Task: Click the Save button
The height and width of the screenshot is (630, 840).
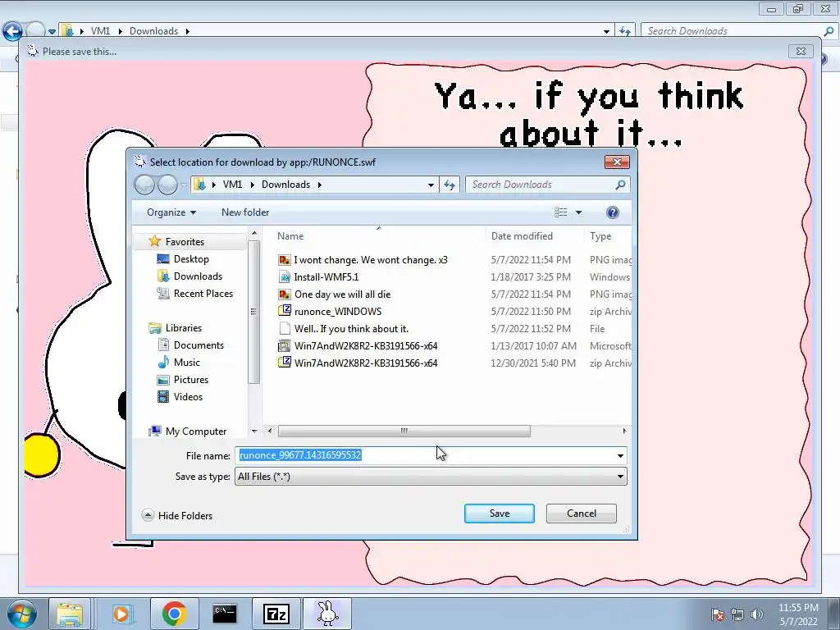Action: point(500,514)
